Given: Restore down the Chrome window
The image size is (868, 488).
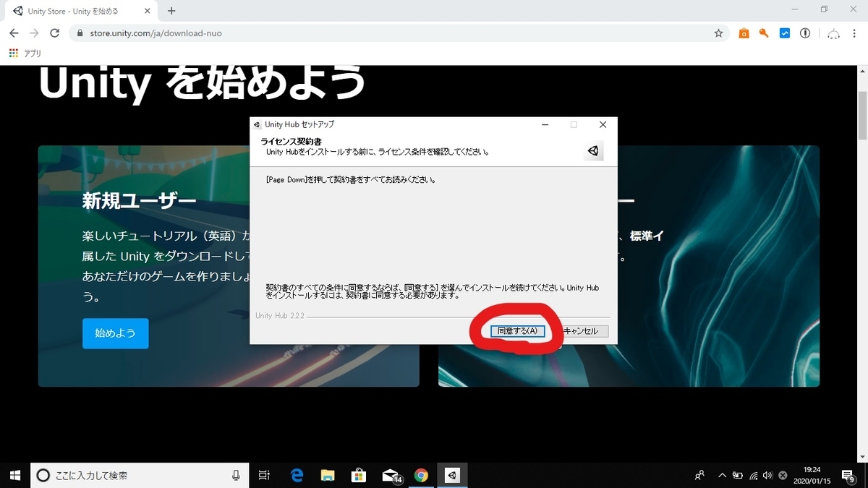Looking at the screenshot, I should click(824, 9).
